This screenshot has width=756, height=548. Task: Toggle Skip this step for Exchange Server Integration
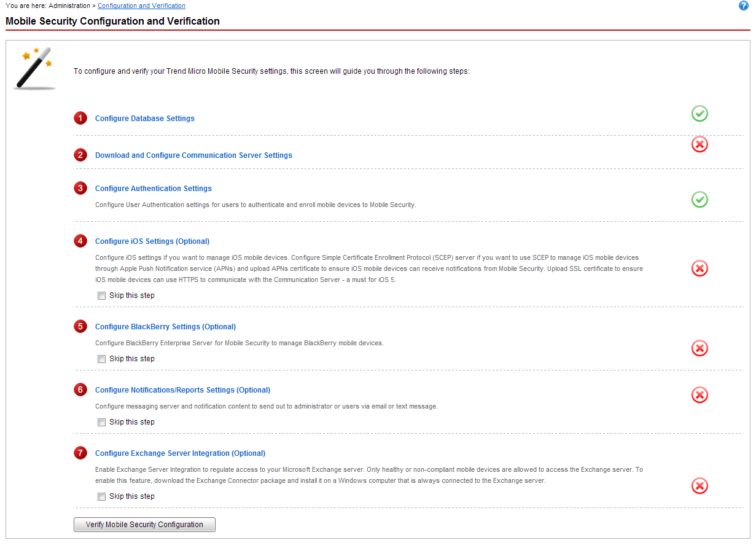(x=102, y=497)
